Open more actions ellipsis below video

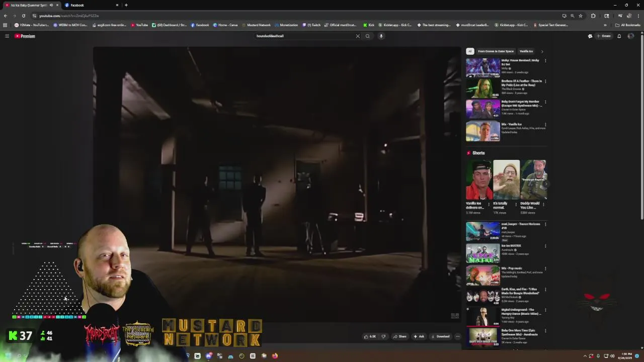click(457, 336)
